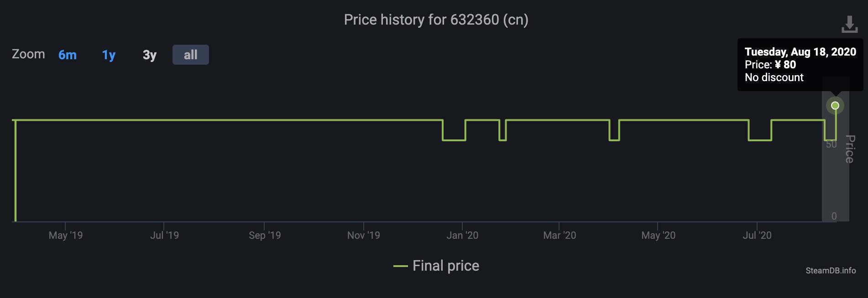Click the Jul '19 axis label
The width and height of the screenshot is (868, 298).
164,235
